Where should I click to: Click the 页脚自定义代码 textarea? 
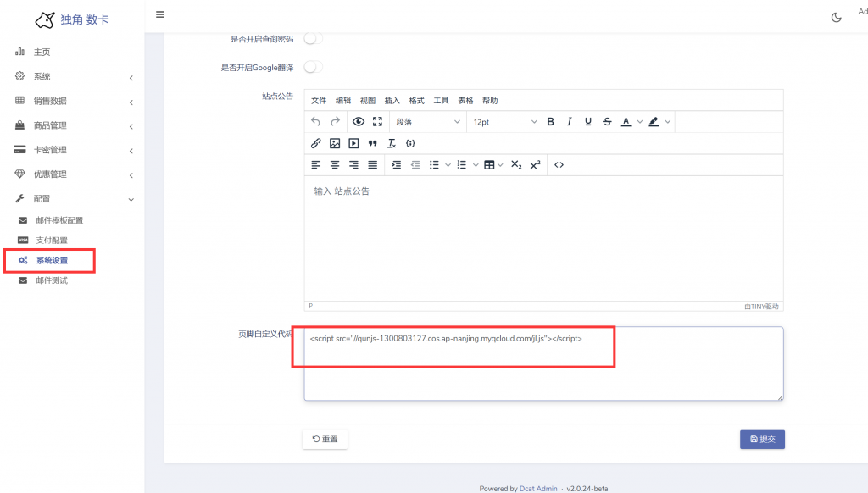543,363
